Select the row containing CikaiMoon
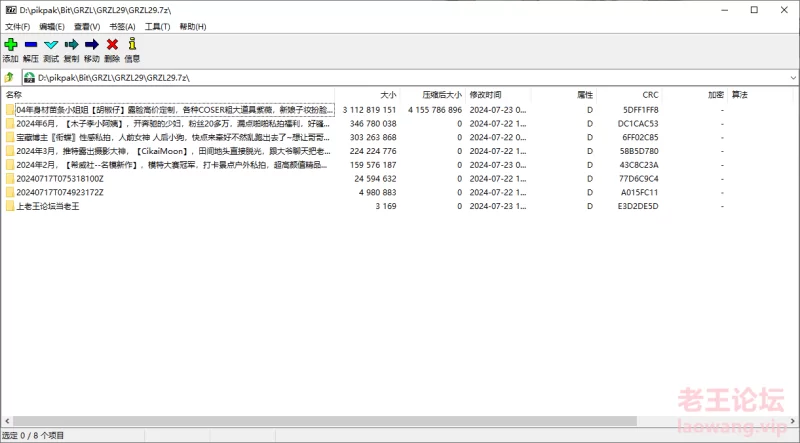800x443 pixels. click(x=173, y=151)
